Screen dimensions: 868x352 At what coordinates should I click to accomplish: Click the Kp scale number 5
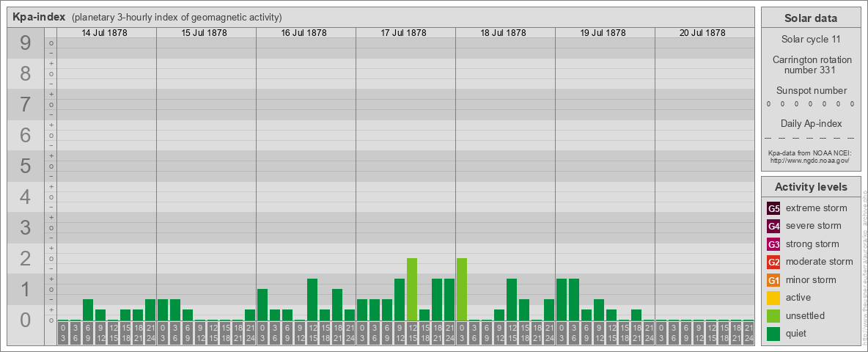tap(26, 166)
